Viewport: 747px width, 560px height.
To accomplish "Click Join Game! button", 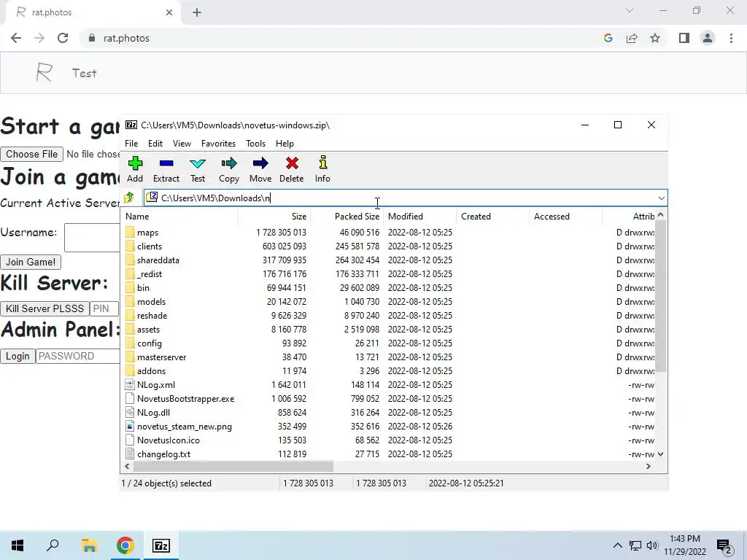I will click(31, 262).
